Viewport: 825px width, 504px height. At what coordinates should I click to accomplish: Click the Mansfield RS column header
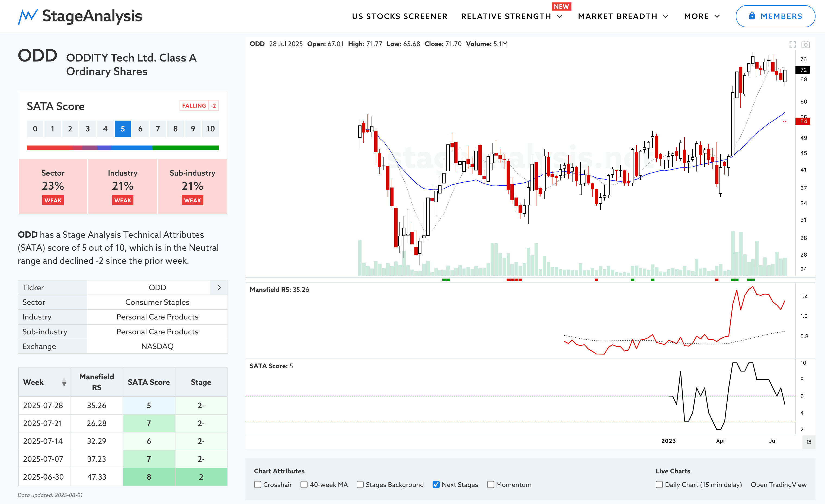(x=97, y=382)
